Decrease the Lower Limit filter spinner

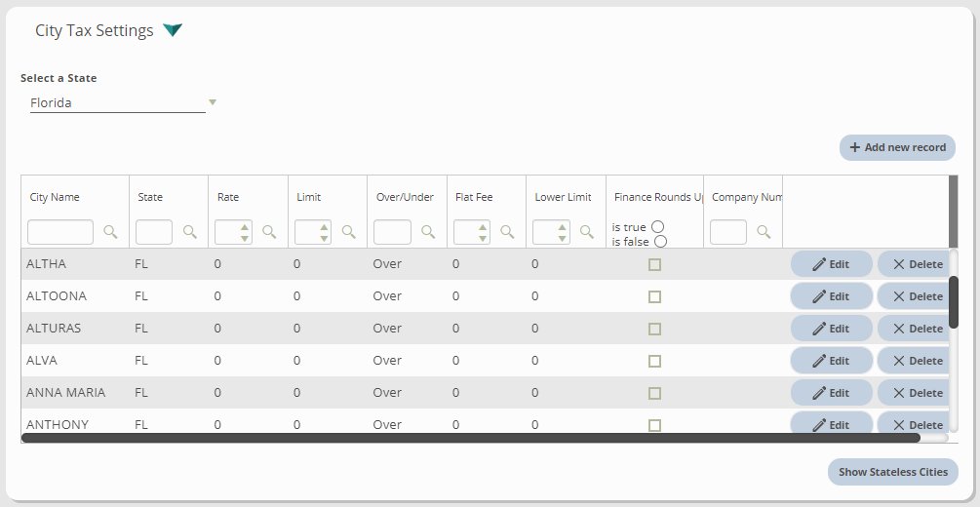pyautogui.click(x=562, y=238)
